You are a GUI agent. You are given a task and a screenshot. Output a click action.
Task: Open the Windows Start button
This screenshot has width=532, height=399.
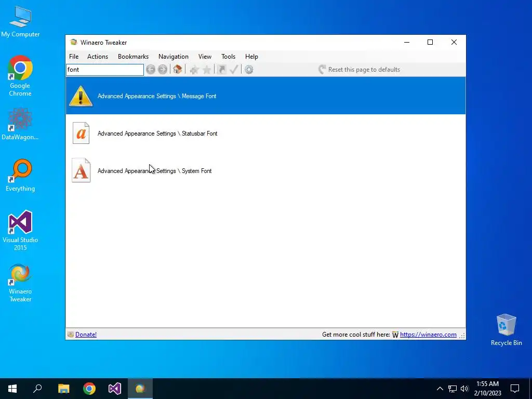(x=12, y=389)
